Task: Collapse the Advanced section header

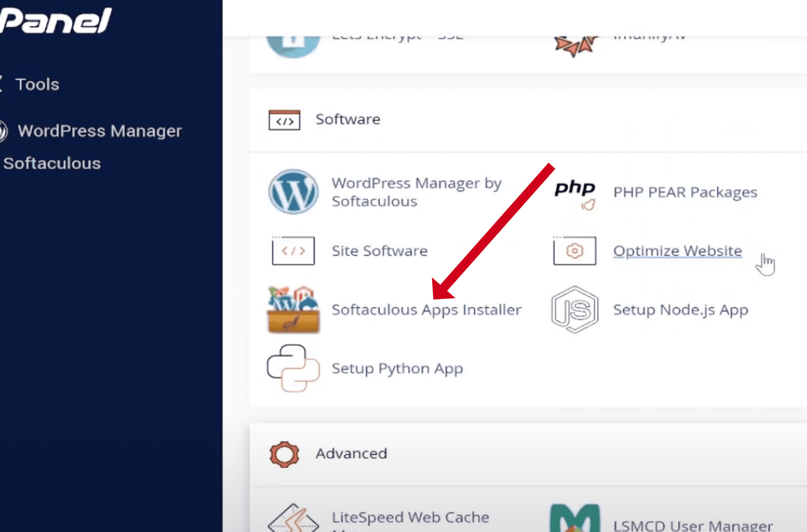Action: (528, 454)
